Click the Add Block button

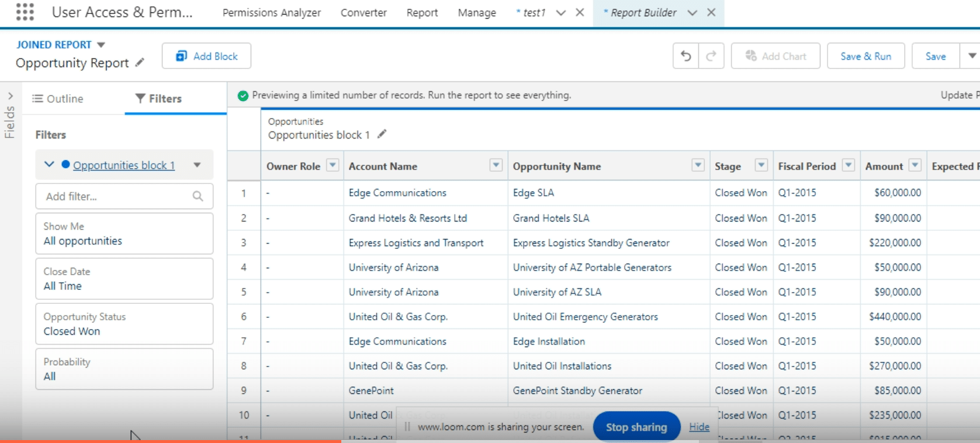click(x=207, y=56)
